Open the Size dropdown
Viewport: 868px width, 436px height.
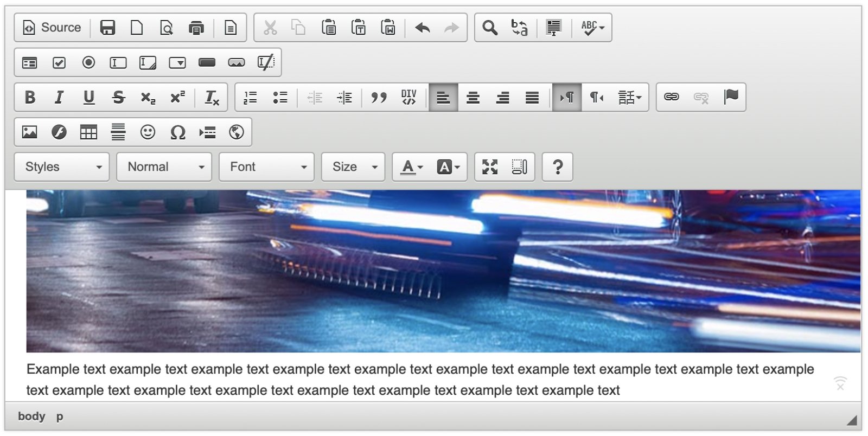(x=353, y=167)
